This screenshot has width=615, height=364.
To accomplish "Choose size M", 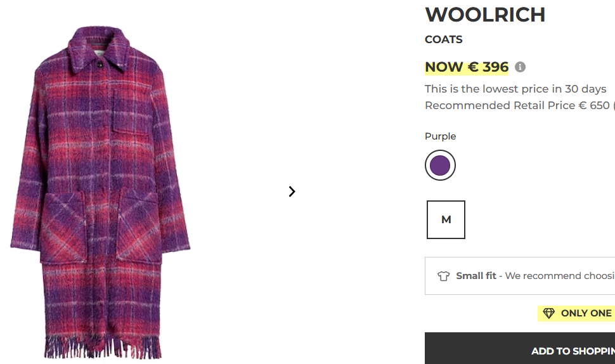I will tap(446, 219).
